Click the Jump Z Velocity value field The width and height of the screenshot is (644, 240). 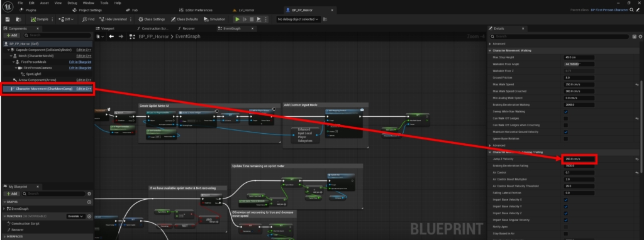[x=579, y=159]
